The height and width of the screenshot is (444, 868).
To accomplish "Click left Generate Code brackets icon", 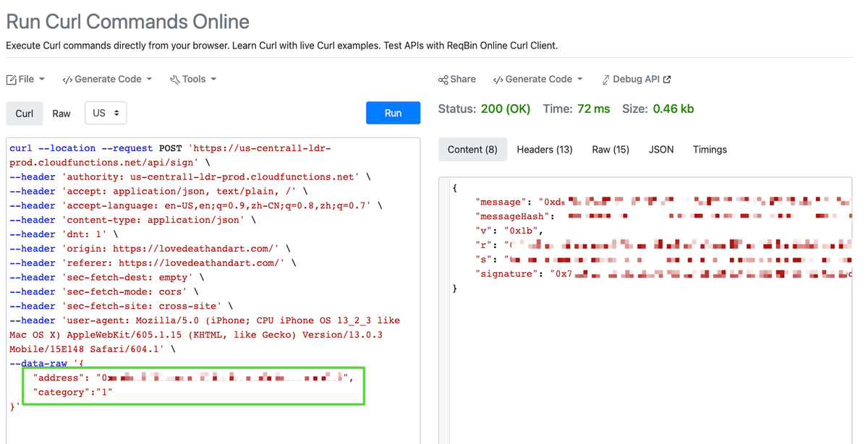I will (x=67, y=80).
